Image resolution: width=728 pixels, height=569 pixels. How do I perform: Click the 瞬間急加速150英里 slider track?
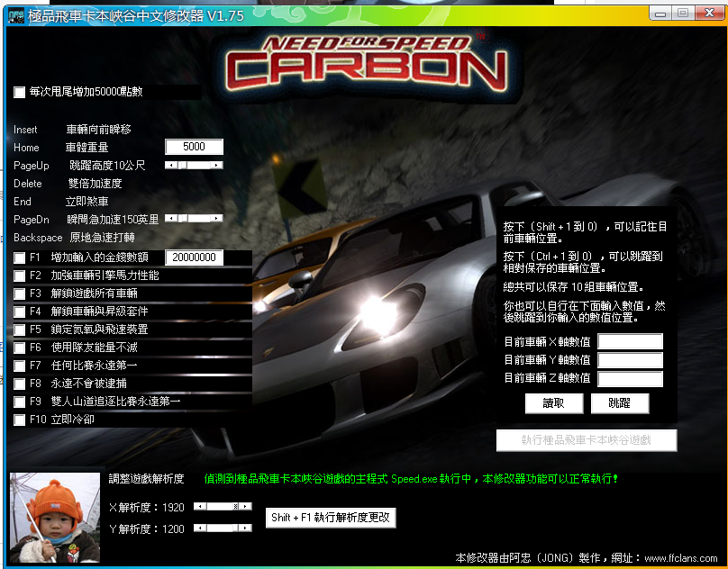[x=194, y=218]
